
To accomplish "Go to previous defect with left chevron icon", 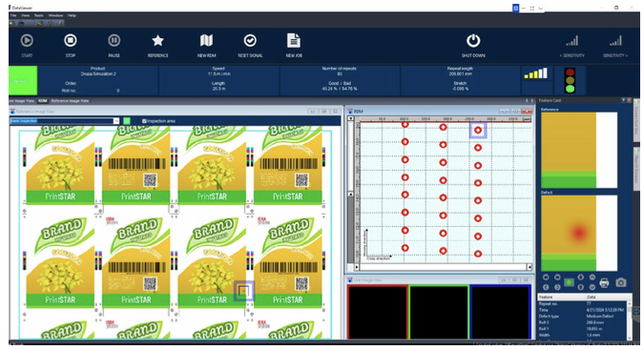I will 546,287.
